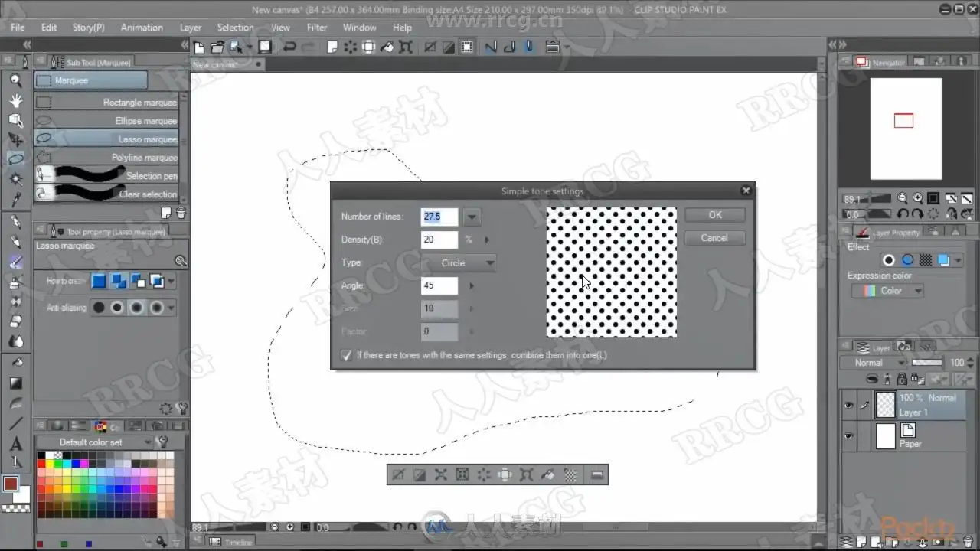Screen dimensions: 980x551
Task: Select the Text tool
Action: click(15, 444)
